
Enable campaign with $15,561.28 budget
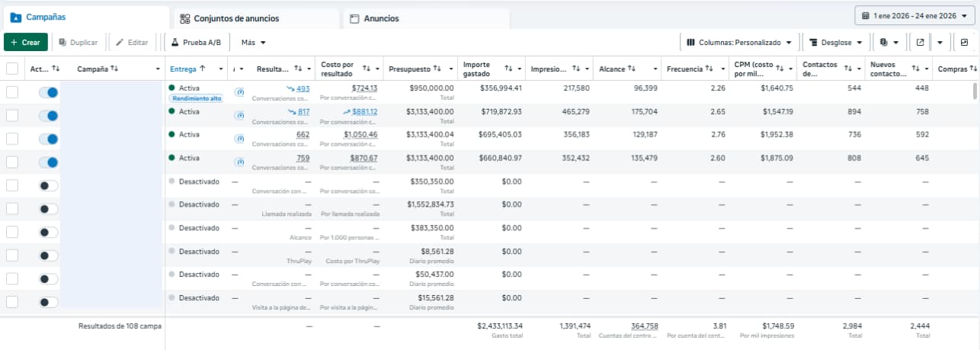[49, 302]
